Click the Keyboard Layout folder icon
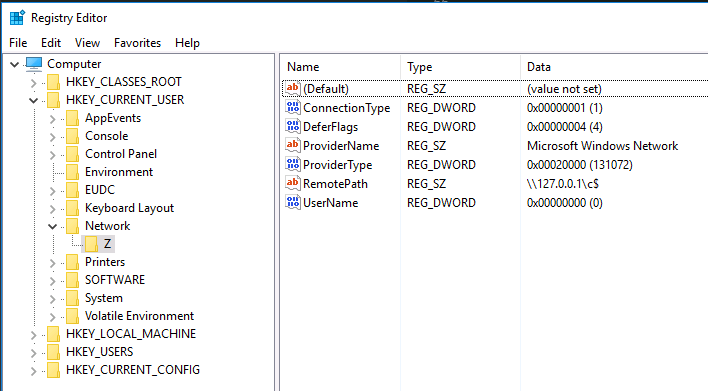The width and height of the screenshot is (708, 391). (72, 209)
